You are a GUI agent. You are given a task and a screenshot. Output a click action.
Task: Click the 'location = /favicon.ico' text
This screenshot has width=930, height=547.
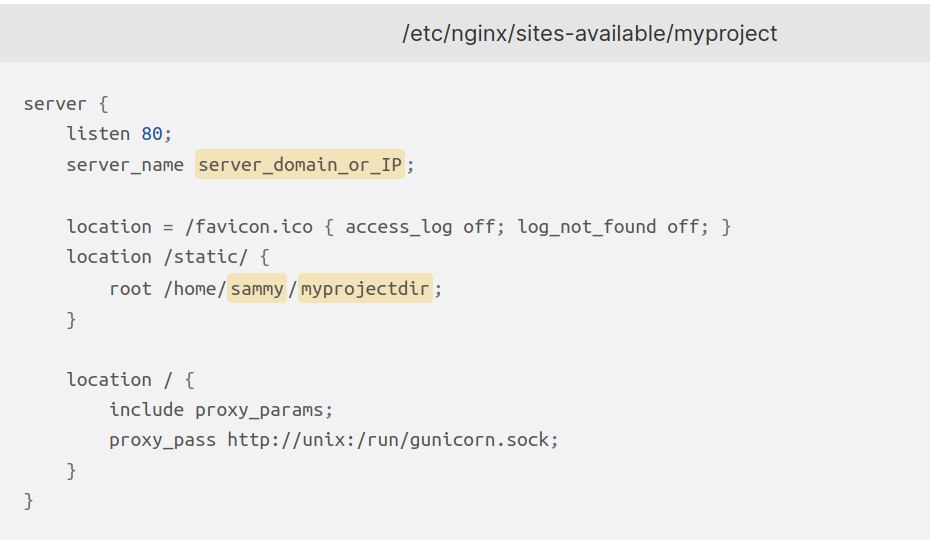click(x=190, y=227)
